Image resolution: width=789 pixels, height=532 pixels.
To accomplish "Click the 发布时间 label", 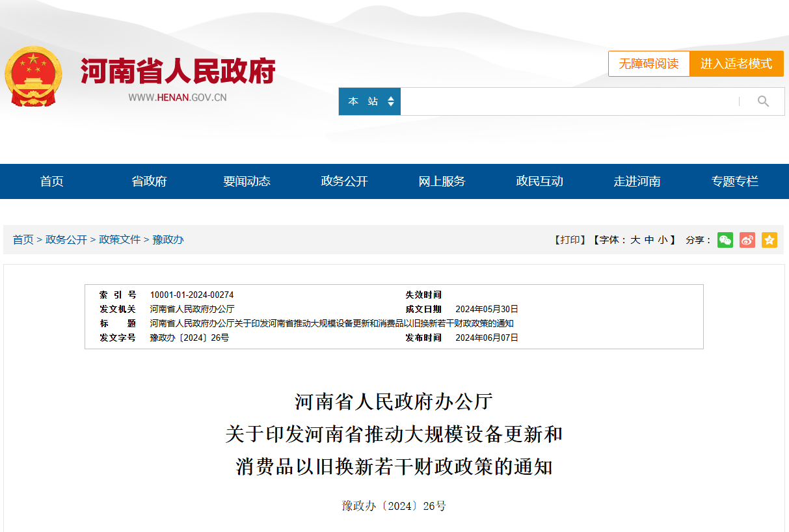I will click(x=423, y=338).
